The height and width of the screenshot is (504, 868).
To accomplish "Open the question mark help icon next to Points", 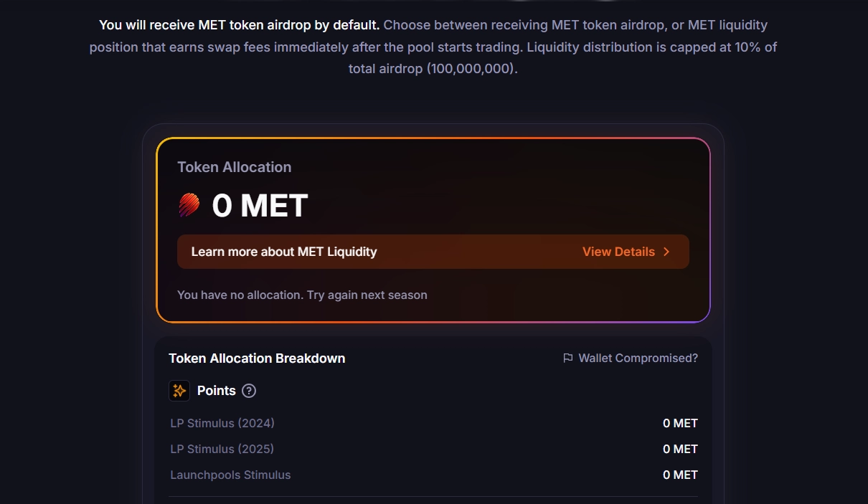I will click(x=248, y=391).
